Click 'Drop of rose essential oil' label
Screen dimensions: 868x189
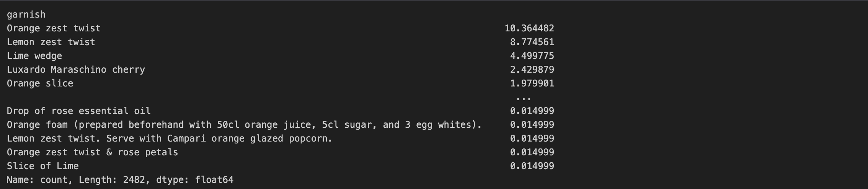click(78, 111)
